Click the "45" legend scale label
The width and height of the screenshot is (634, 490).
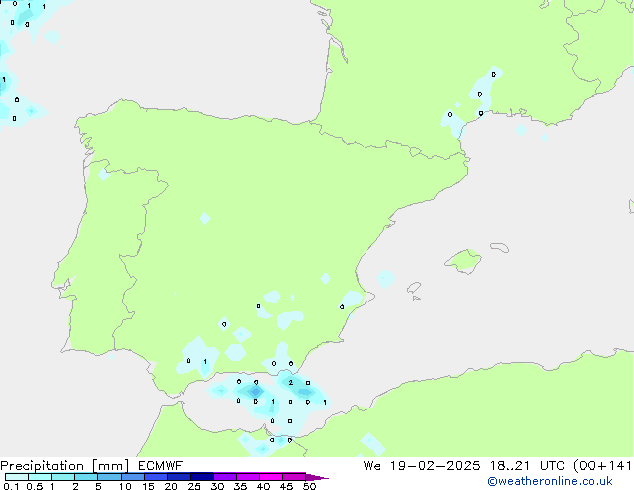point(286,486)
